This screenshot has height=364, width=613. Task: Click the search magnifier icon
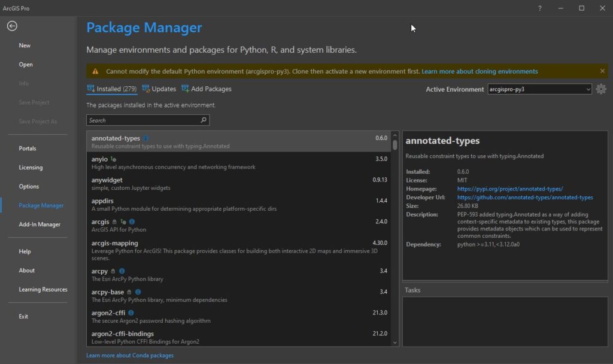204,120
